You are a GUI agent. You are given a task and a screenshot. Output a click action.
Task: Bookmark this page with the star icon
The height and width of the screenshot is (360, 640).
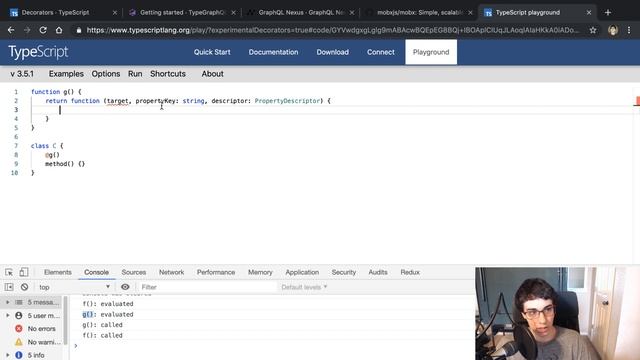coord(593,30)
